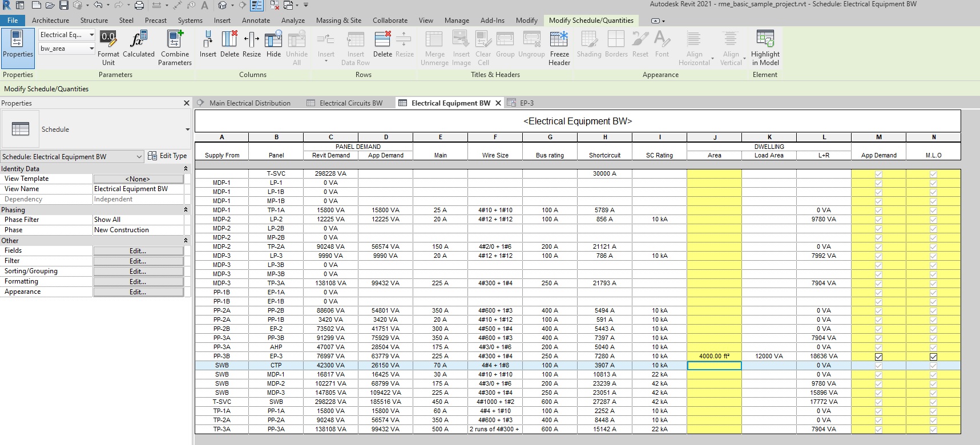Hide the selected column using the Hide icon
The height and width of the screenshot is (445, 980).
(273, 40)
